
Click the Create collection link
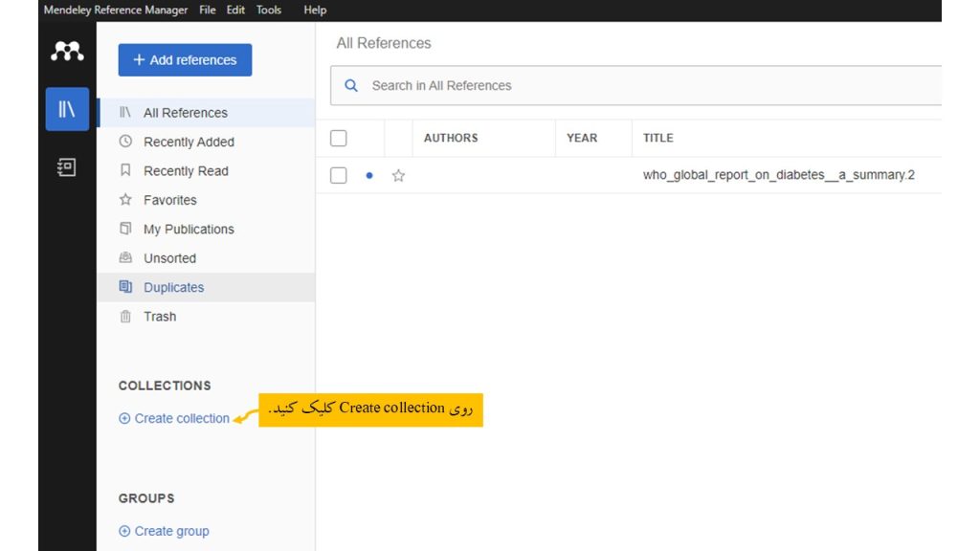181,419
